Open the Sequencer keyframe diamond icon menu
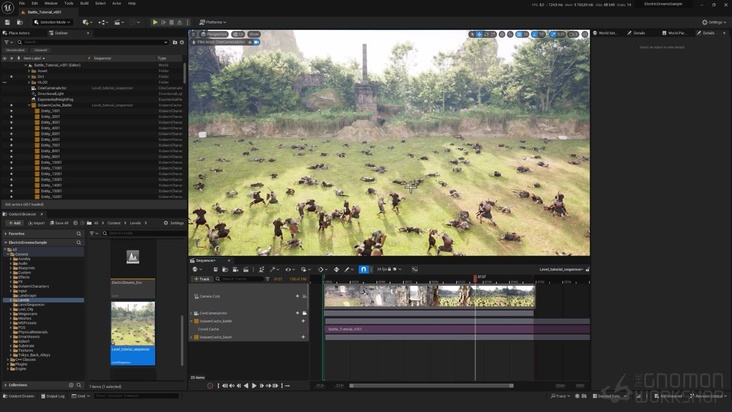This screenshot has width=732, height=412. (x=322, y=269)
